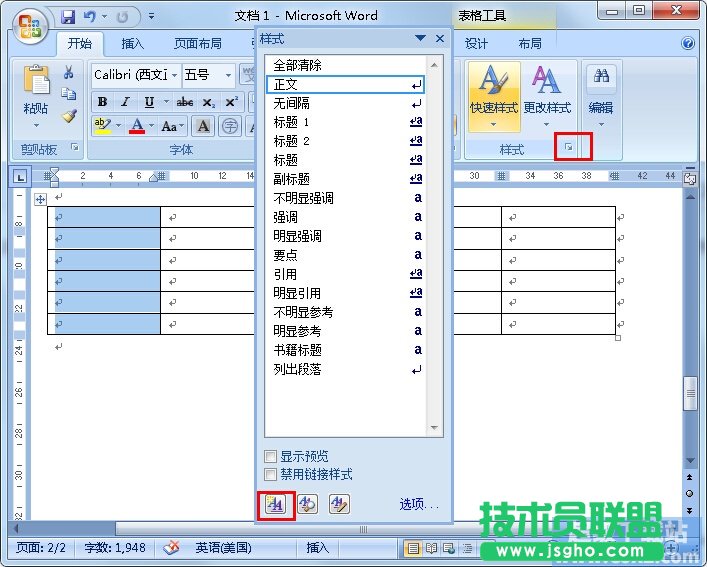Toggle Underline formatting
This screenshot has height=567, width=707.
149,102
